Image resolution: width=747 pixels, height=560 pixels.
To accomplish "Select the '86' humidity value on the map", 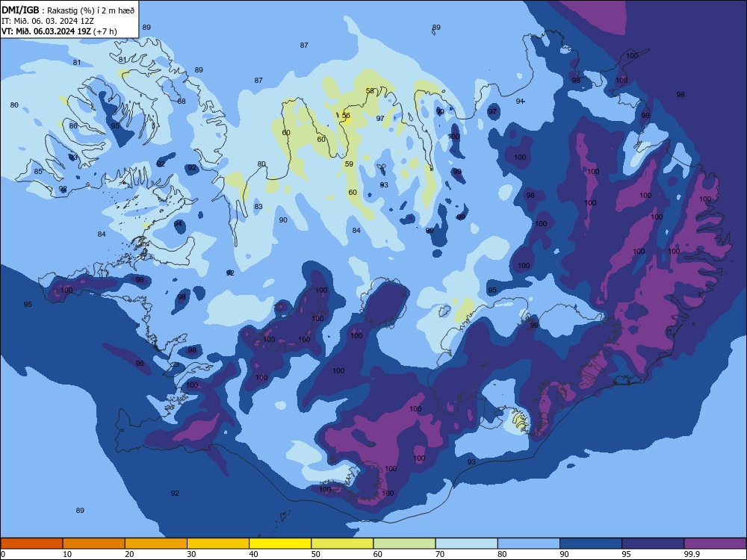I will (73, 125).
